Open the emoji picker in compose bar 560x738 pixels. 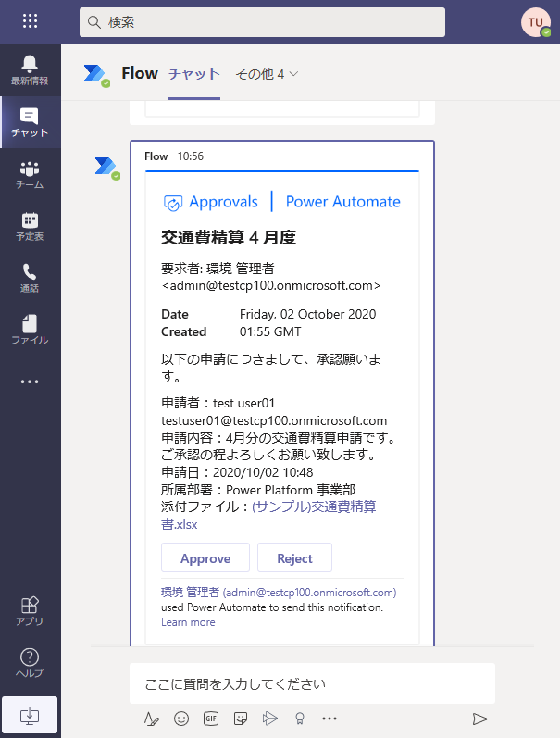tap(181, 718)
